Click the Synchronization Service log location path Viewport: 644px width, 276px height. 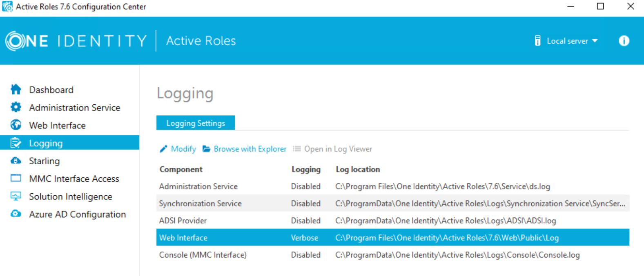tap(480, 203)
